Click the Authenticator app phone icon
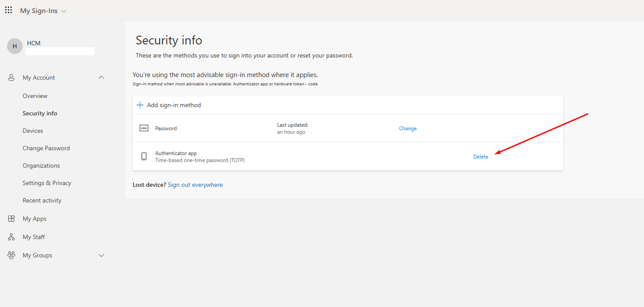Screen dimensions: 644x307 [144, 157]
